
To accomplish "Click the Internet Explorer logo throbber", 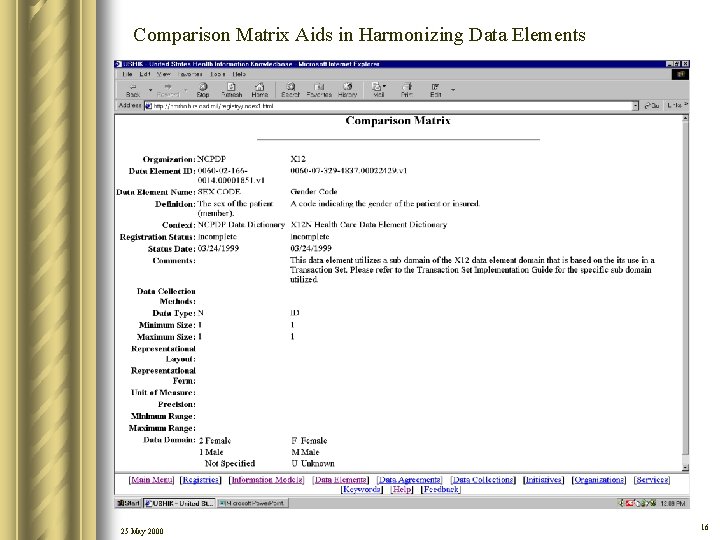I will point(681,74).
